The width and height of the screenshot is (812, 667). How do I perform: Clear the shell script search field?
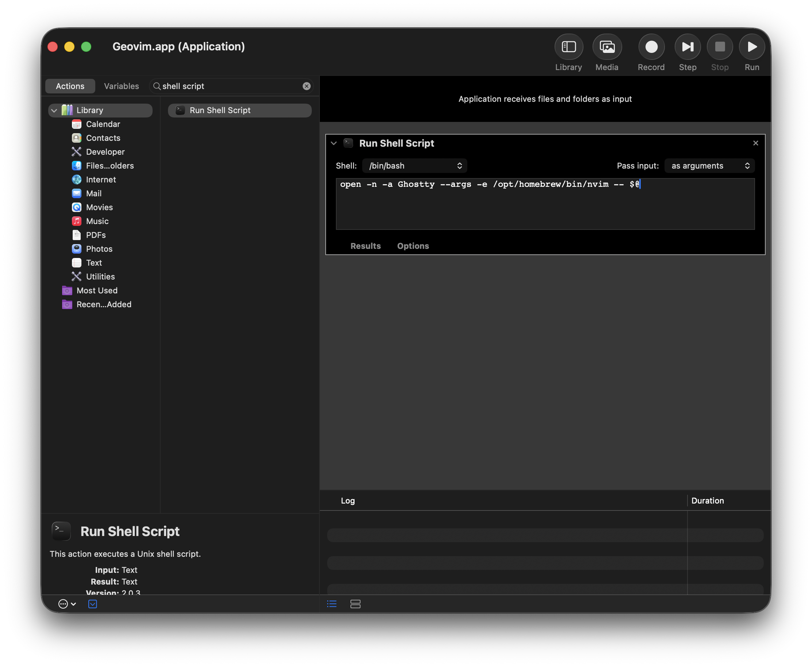click(x=306, y=86)
